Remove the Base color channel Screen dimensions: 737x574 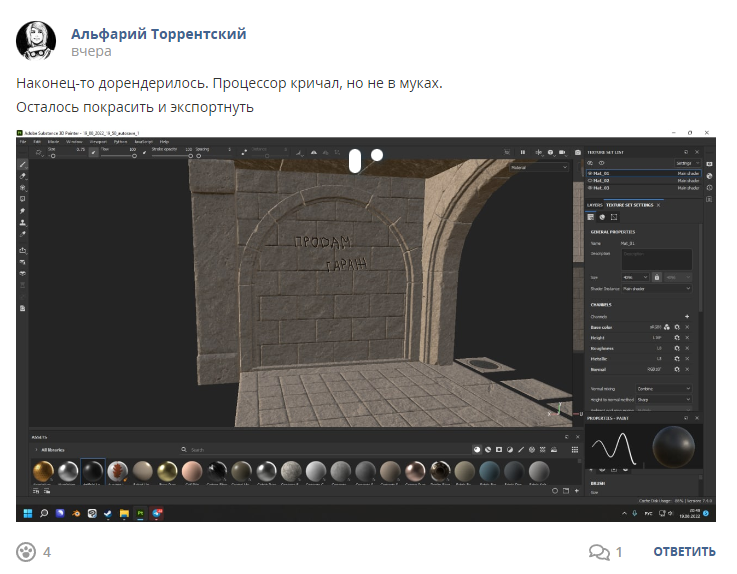coord(687,327)
